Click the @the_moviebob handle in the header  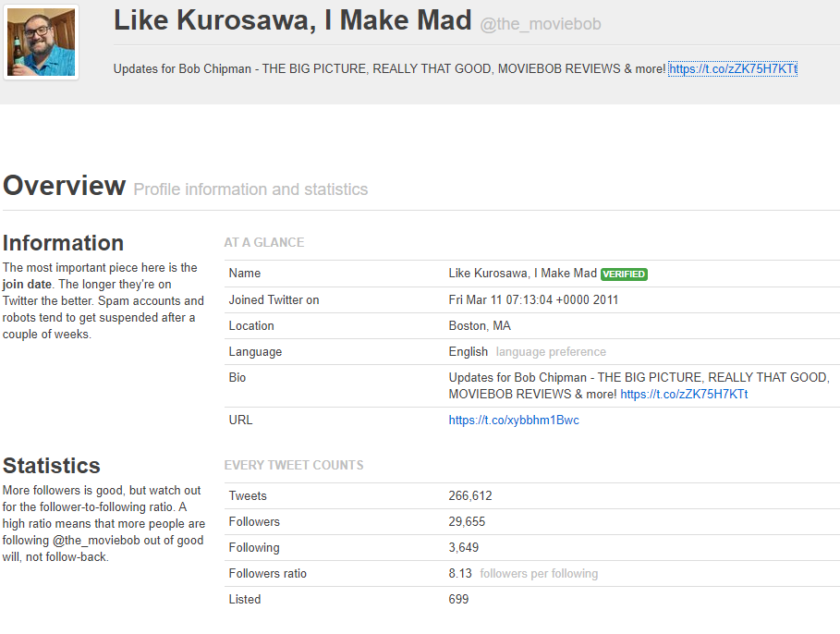(541, 24)
